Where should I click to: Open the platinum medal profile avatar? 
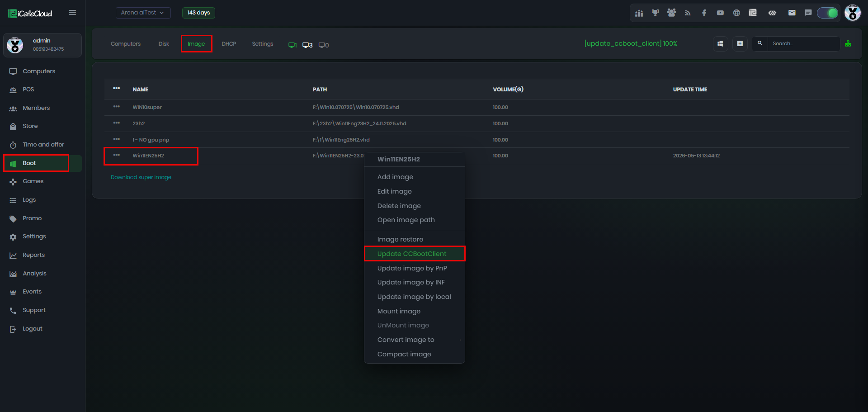[x=853, y=13]
